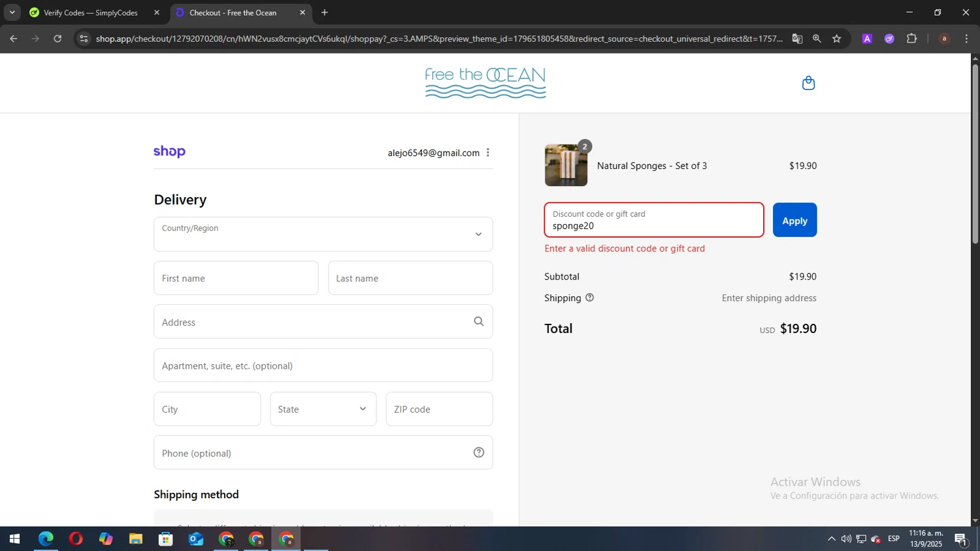Bookmark this page with star icon
Image resolution: width=980 pixels, height=551 pixels.
click(x=836, y=39)
